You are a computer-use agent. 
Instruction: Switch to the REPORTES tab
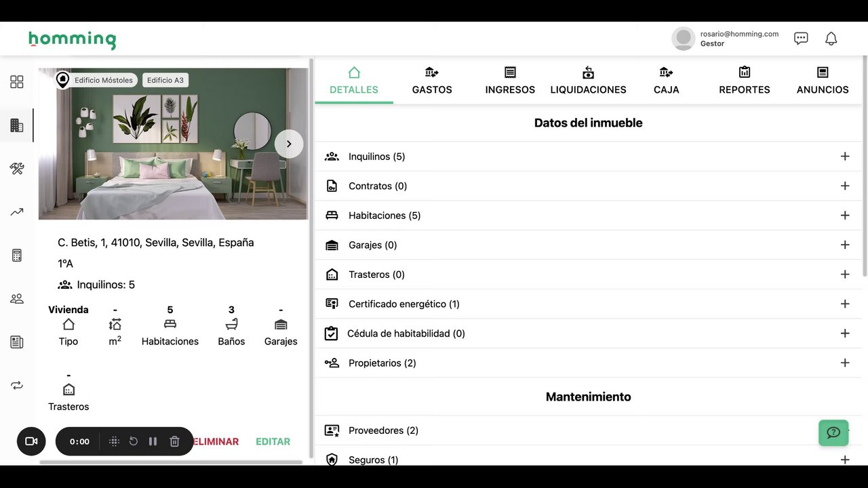click(745, 81)
